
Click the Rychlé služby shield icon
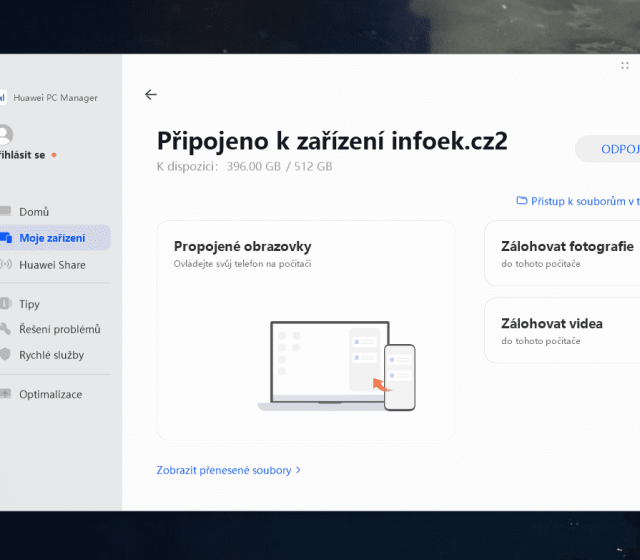(x=6, y=355)
